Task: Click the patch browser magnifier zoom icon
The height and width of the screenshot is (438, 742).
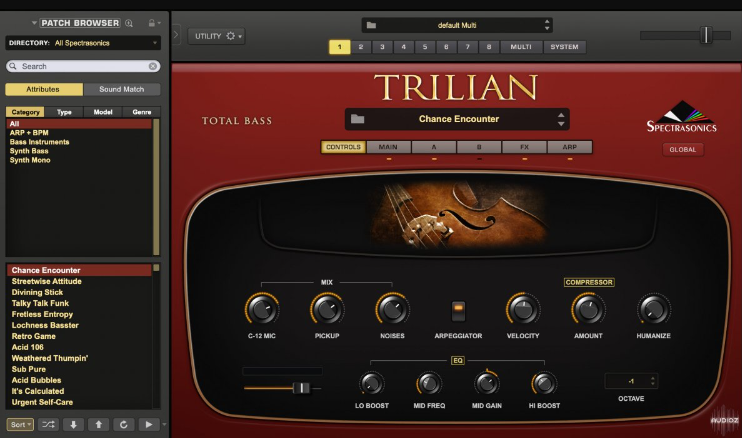Action: [129, 23]
